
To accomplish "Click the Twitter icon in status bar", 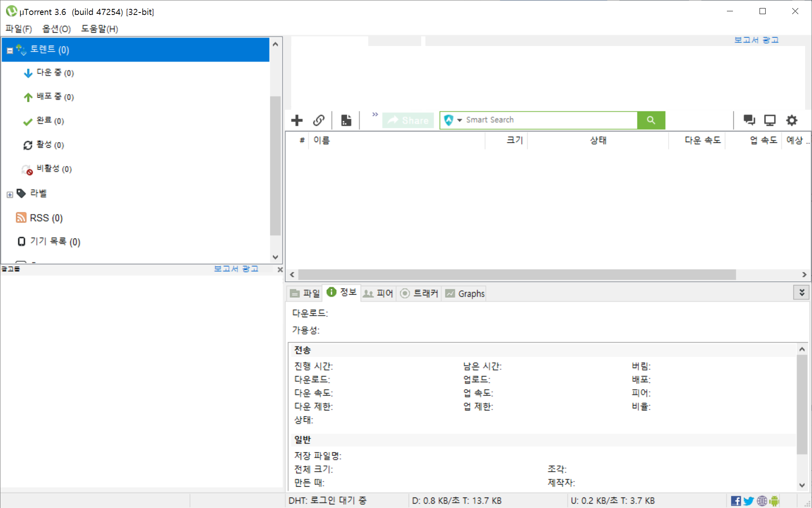I will click(749, 501).
